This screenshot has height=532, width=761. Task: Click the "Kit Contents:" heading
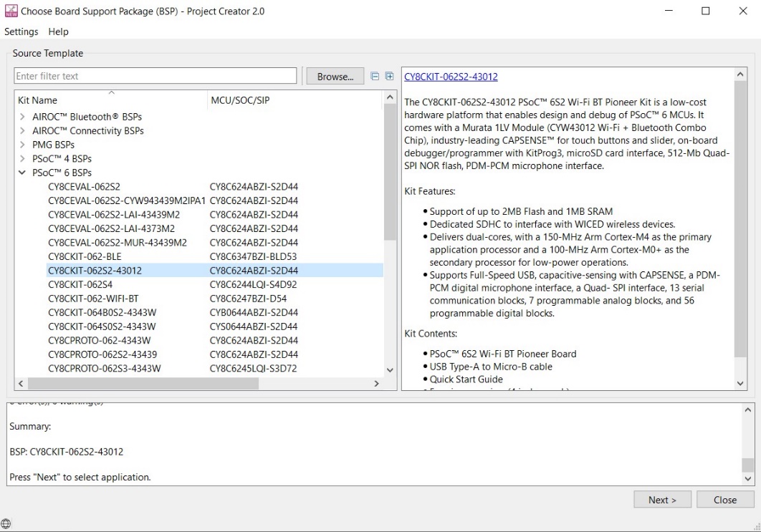(431, 334)
